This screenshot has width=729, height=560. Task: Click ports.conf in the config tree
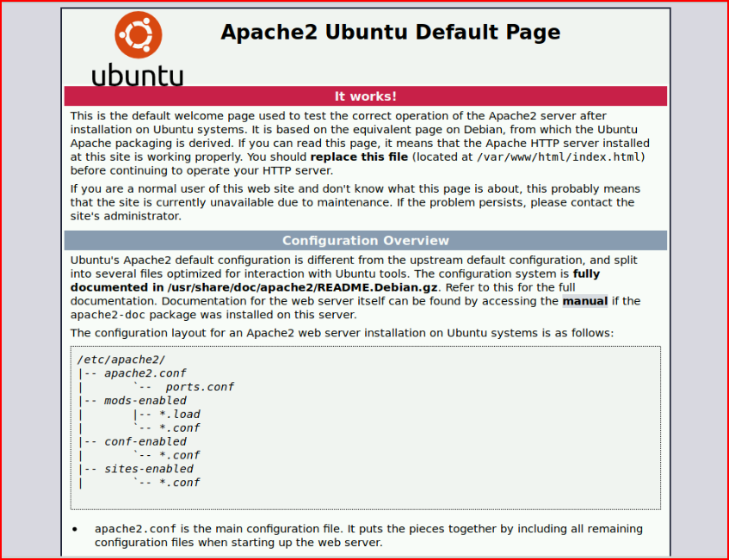(200, 386)
